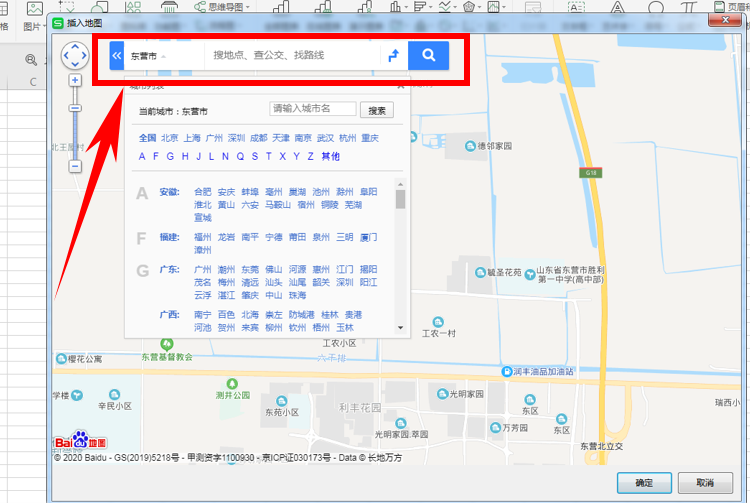Choose 珠海 under 广东

pyautogui.click(x=298, y=295)
